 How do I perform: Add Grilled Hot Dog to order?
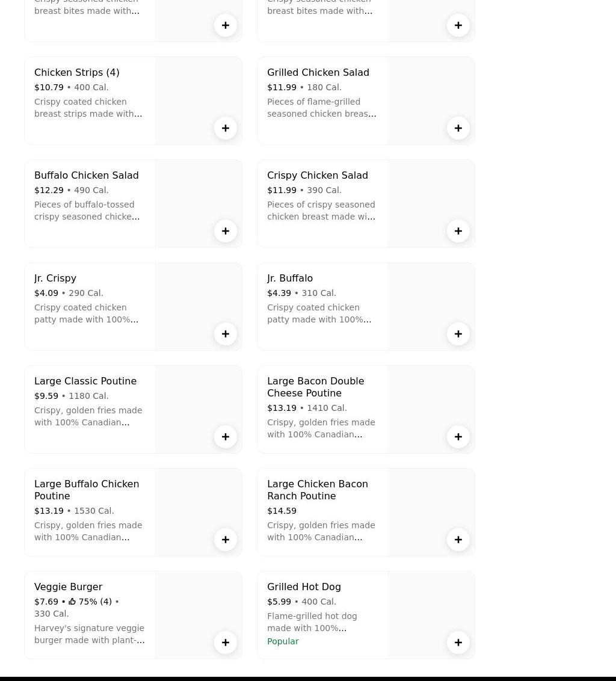click(458, 642)
